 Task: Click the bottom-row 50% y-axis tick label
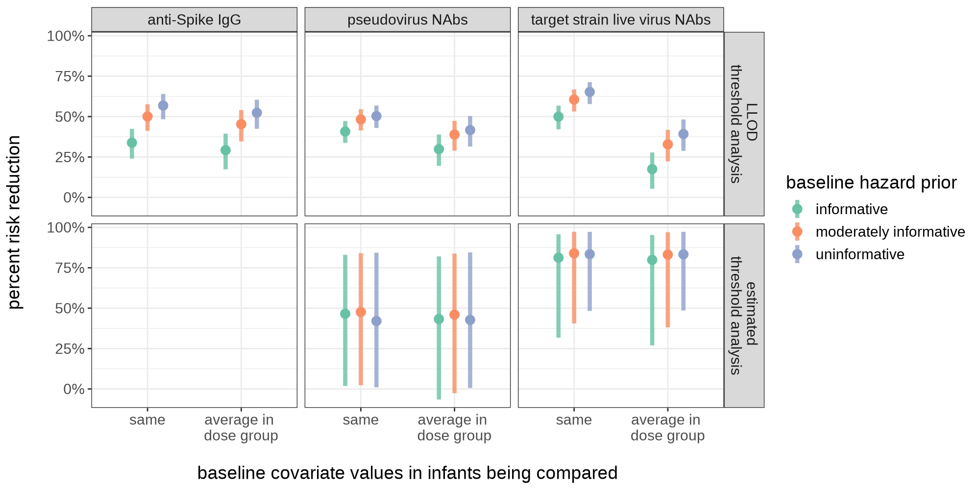[69, 308]
